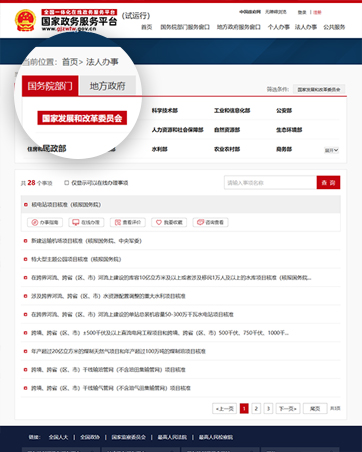This screenshot has height=452, width=362.
Task: Focus the 请输入事项名称 search field
Action: (270, 183)
